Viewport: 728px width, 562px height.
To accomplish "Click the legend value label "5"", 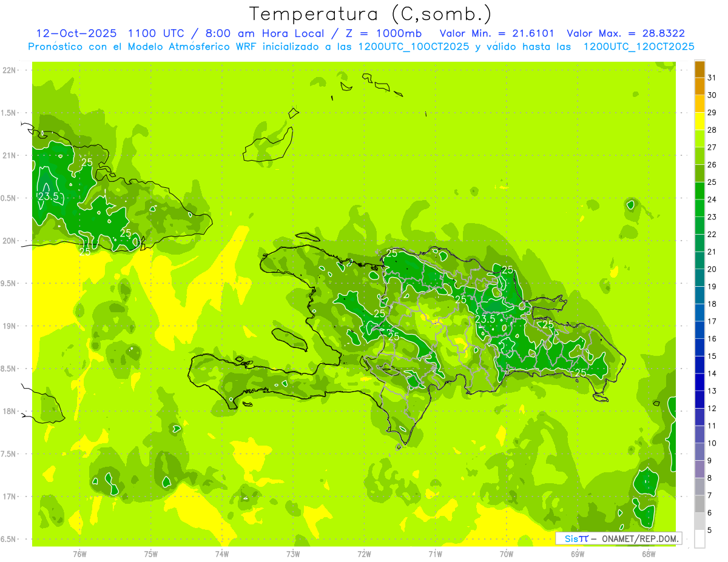I will click(x=710, y=530).
